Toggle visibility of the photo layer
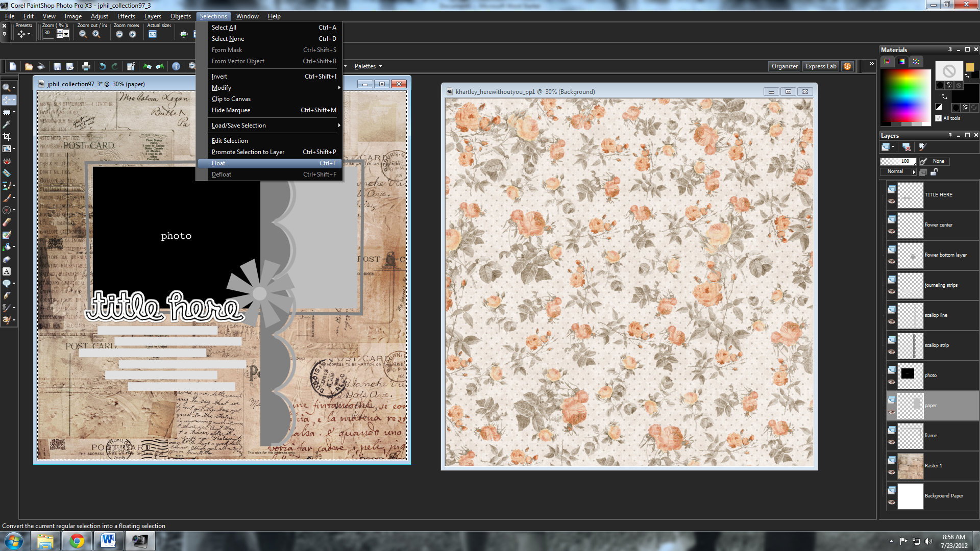The height and width of the screenshot is (551, 980). click(892, 382)
